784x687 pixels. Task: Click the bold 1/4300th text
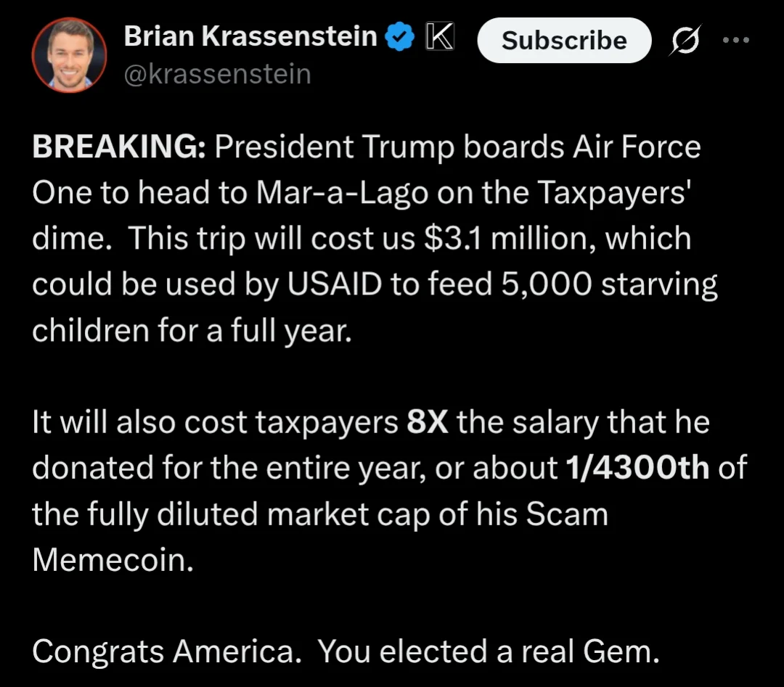click(x=637, y=468)
